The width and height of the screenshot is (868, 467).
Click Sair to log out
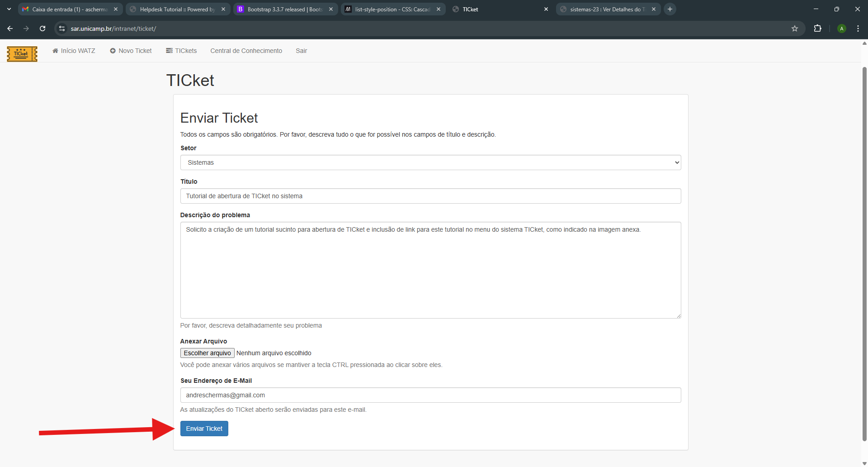(302, 51)
